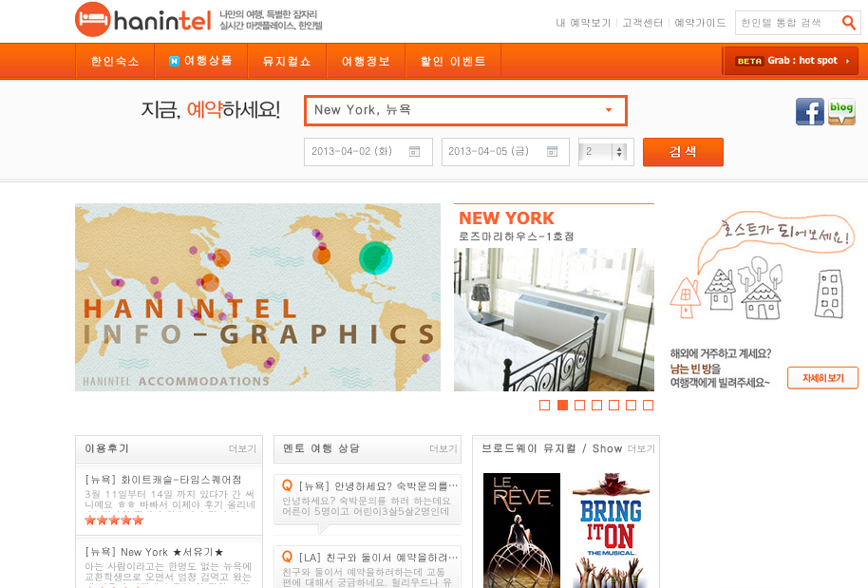Screen dimensions: 868x588
Task: Open 내 예약보기 link
Action: click(x=583, y=23)
